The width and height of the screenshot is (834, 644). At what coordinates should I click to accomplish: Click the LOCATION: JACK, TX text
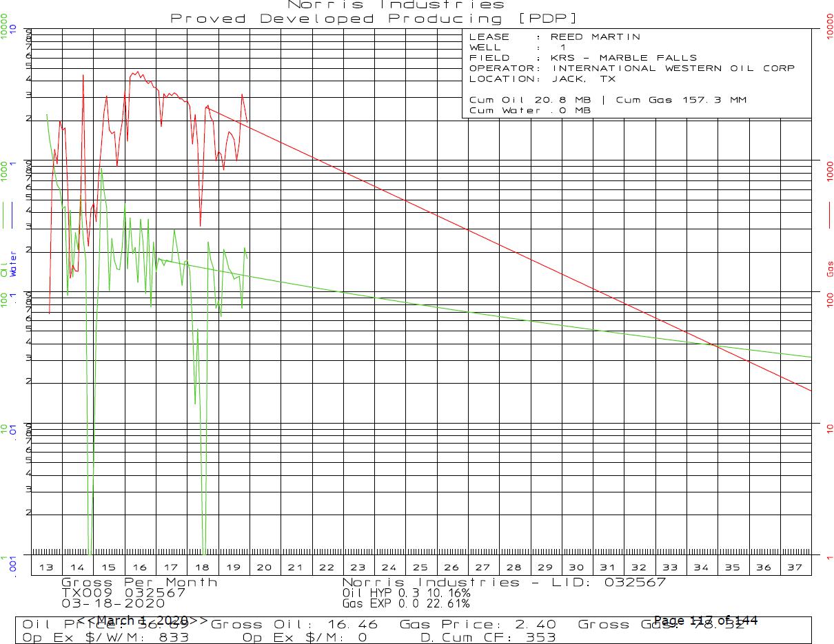pos(542,79)
